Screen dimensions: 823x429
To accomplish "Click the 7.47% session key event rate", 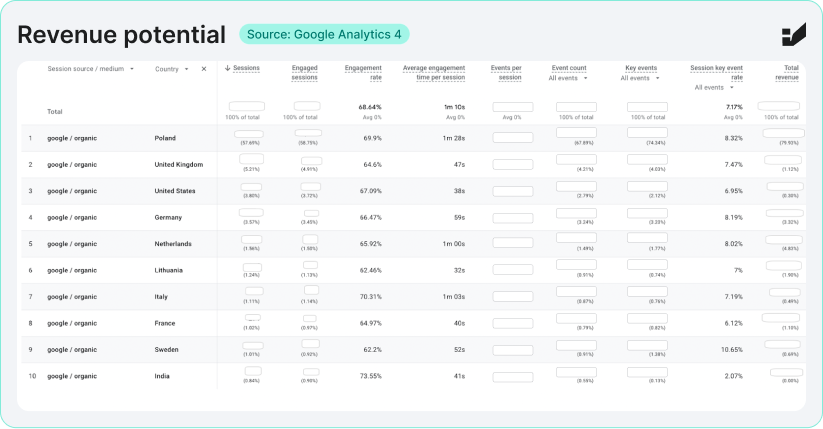I will tap(733, 164).
